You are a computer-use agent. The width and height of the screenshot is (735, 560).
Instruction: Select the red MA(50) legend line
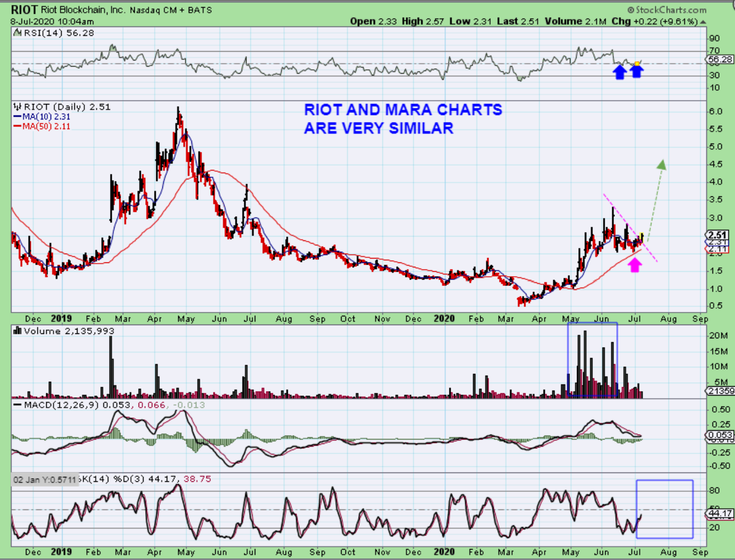(18, 127)
